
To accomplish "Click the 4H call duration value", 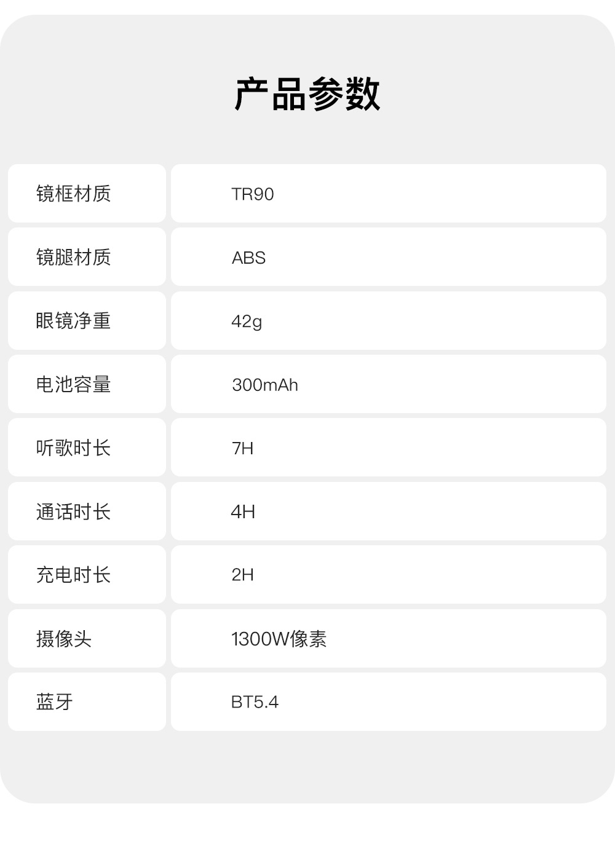I will (243, 511).
